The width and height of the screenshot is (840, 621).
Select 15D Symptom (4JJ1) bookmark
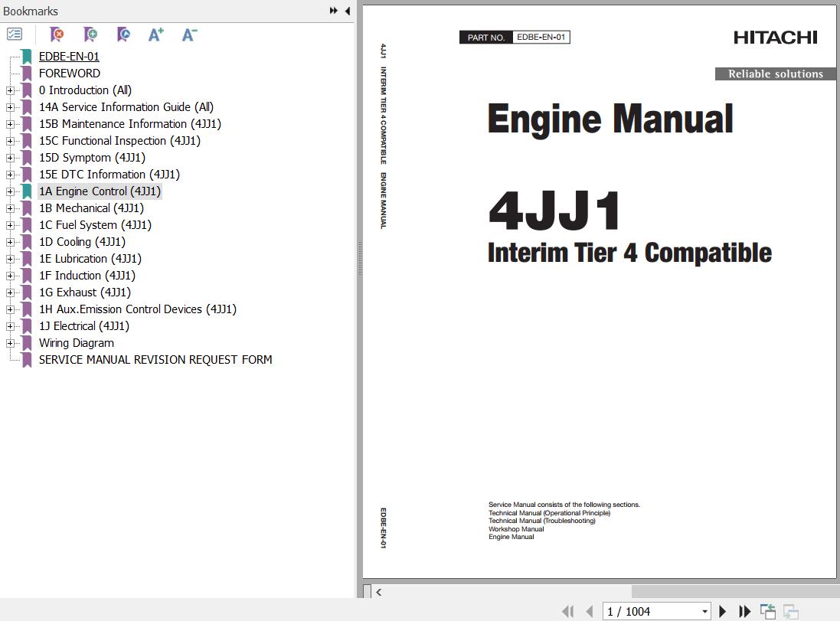92,158
